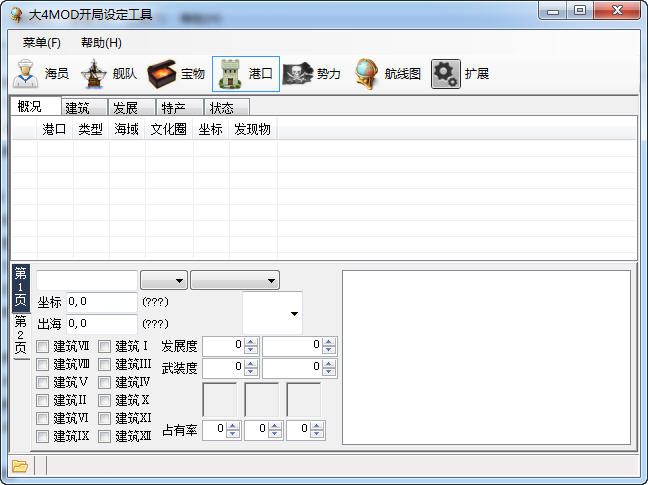Click the large white preview panel
This screenshot has height=485, width=648.
486,358
